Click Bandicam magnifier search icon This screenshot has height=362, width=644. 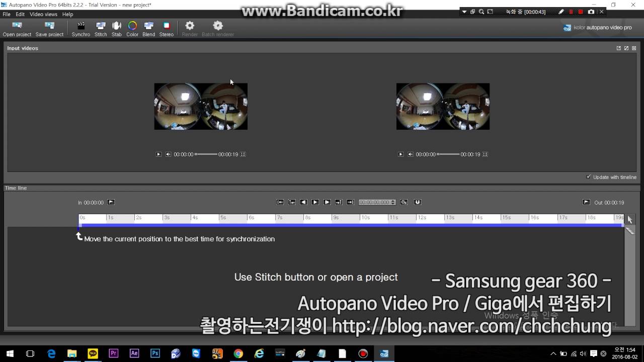coord(481,12)
